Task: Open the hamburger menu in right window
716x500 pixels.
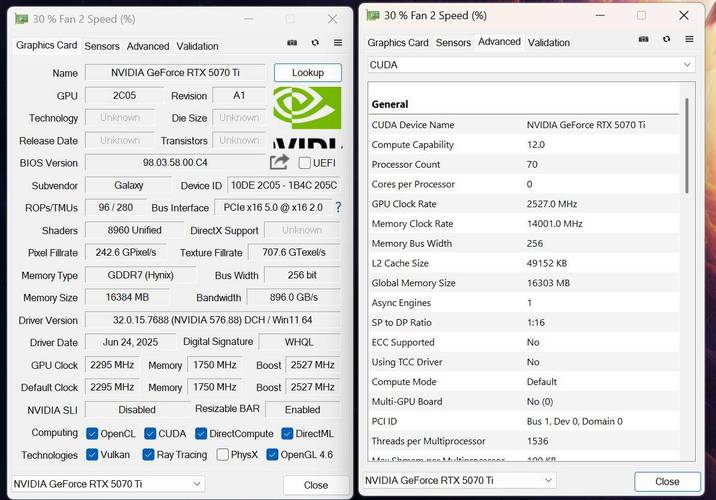Action: coord(690,39)
